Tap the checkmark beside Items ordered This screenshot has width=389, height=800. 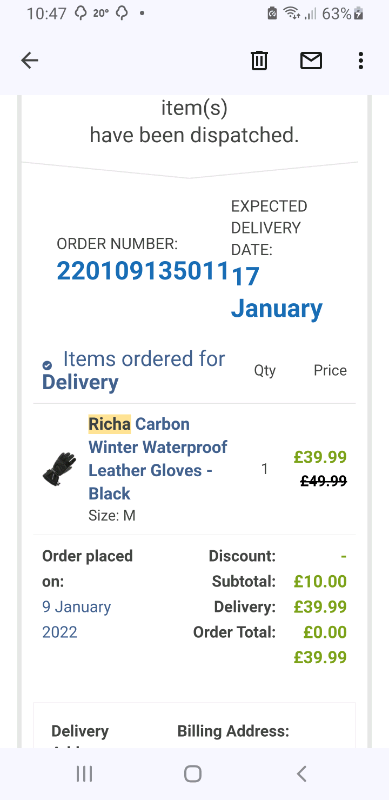(47, 365)
